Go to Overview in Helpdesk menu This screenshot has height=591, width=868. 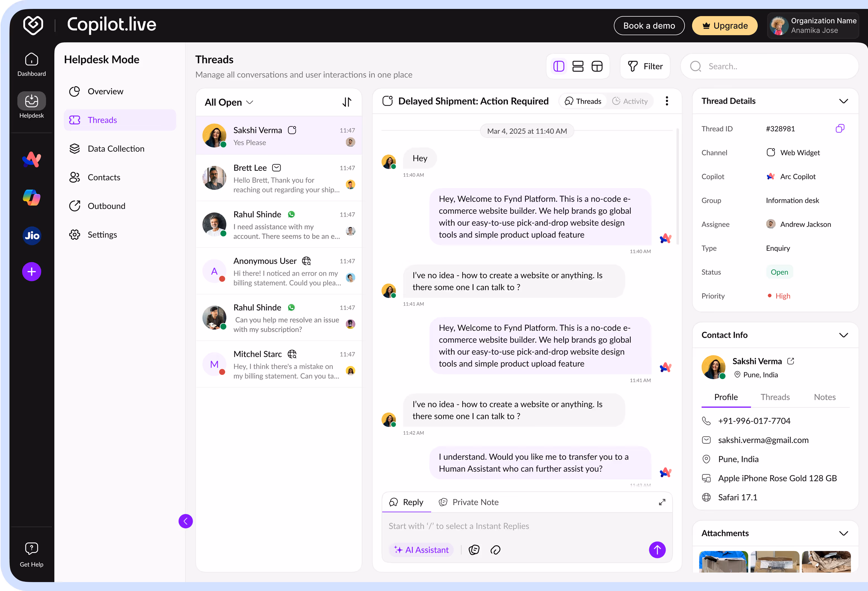(x=120, y=91)
